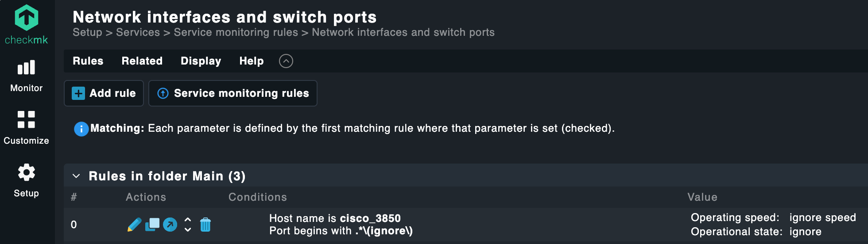Move rule 0 to another folder

point(170,225)
